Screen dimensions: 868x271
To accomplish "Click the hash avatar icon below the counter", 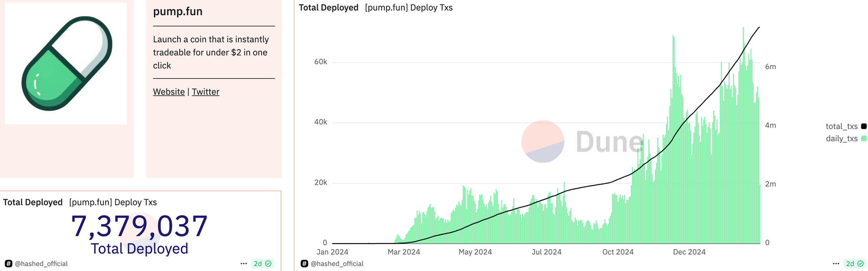I will tap(8, 263).
